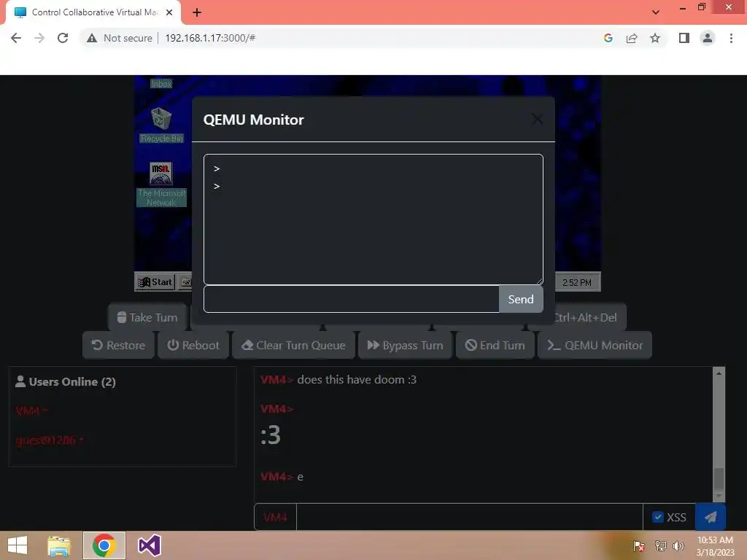Screen dimensions: 747x560
Task: Open Chrome three-dot menu
Action: [x=731, y=38]
